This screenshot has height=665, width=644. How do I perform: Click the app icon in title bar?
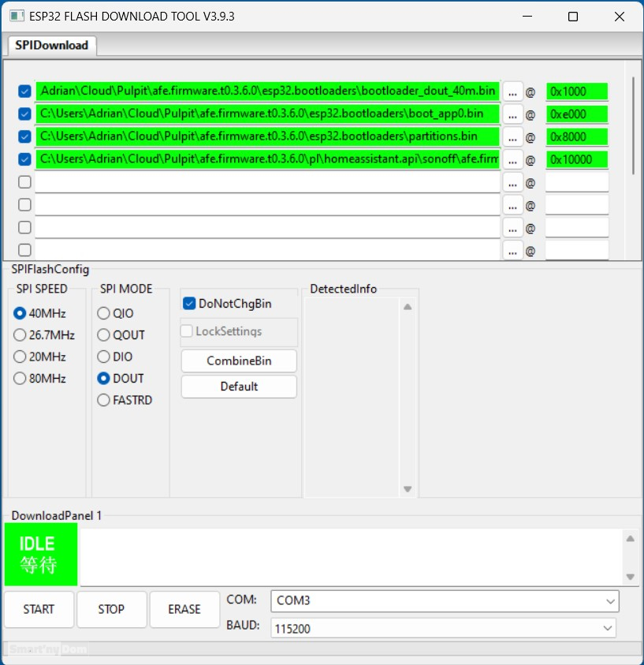[17, 16]
